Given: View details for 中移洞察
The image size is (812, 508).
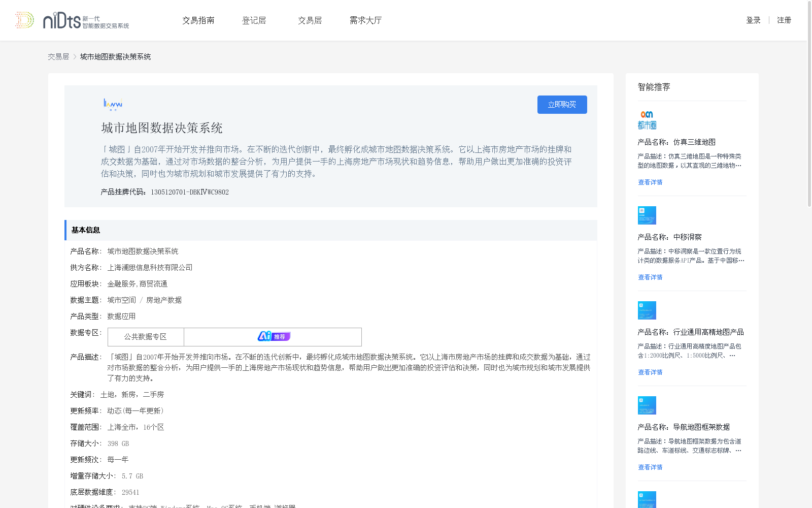Looking at the screenshot, I should (650, 277).
